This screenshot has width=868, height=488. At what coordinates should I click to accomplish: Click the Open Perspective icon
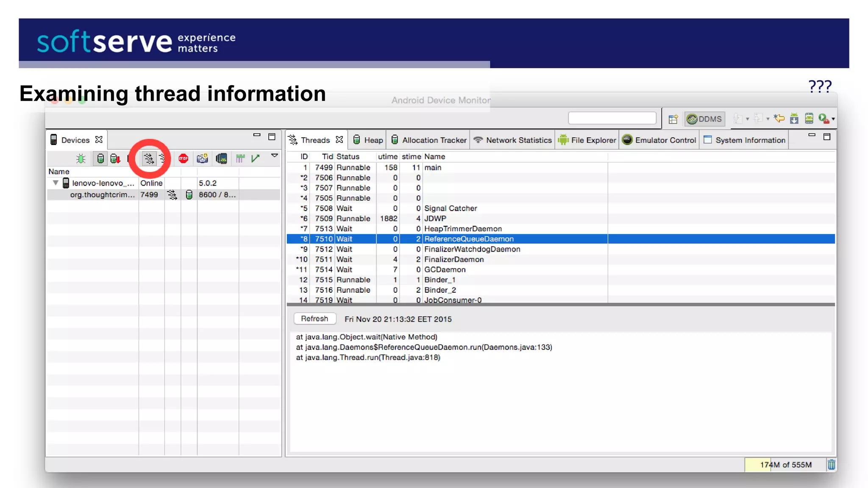pos(673,119)
